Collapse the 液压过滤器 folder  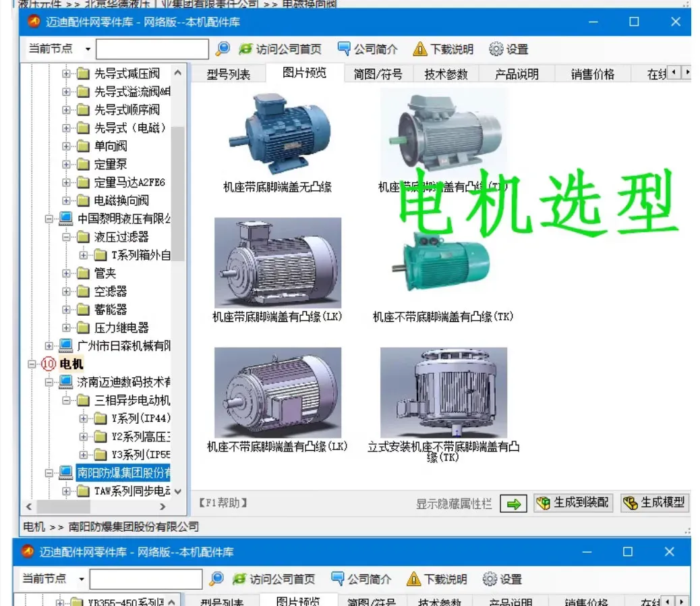(x=66, y=237)
